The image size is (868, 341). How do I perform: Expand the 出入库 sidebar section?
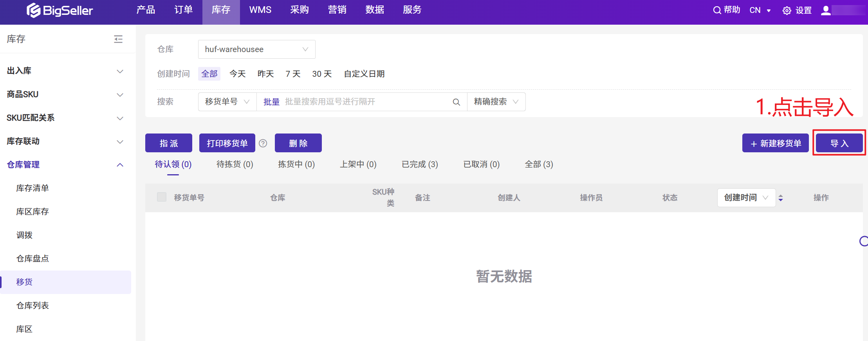click(x=65, y=71)
